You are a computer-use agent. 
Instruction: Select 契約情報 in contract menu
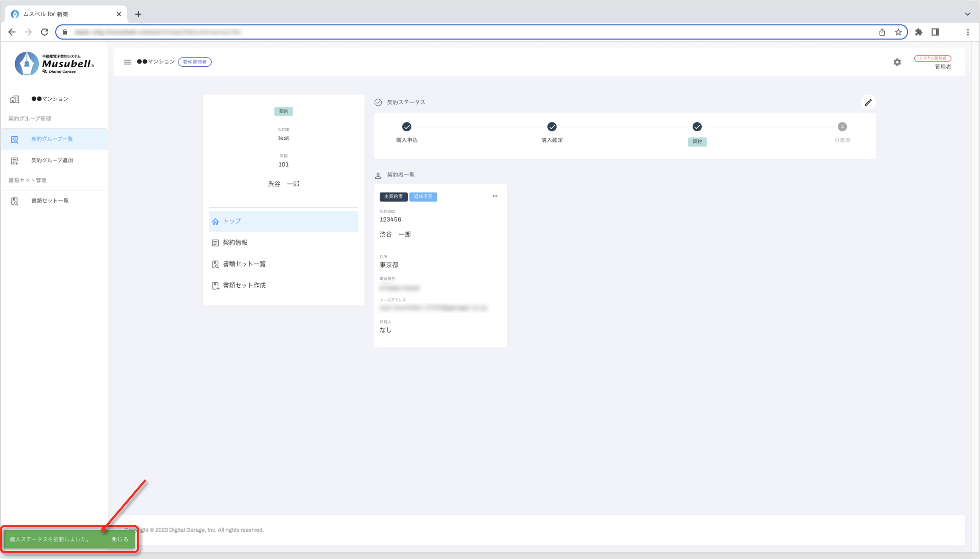pyautogui.click(x=235, y=242)
